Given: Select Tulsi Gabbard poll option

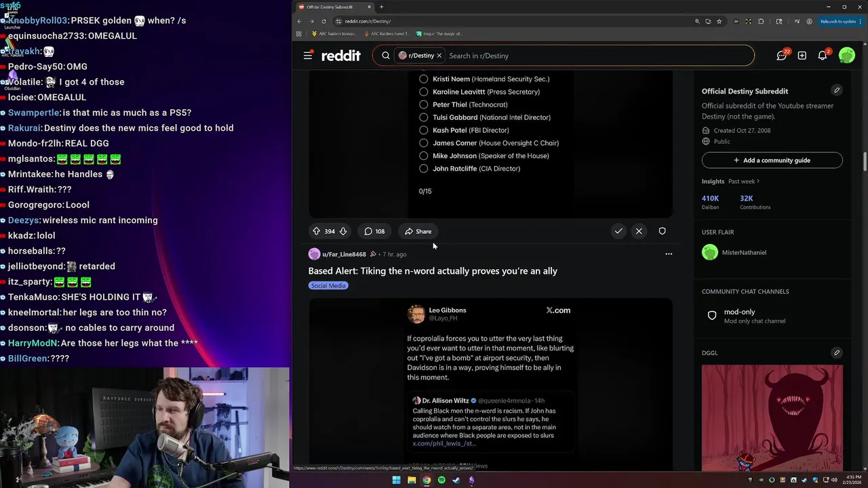Looking at the screenshot, I should tap(423, 117).
